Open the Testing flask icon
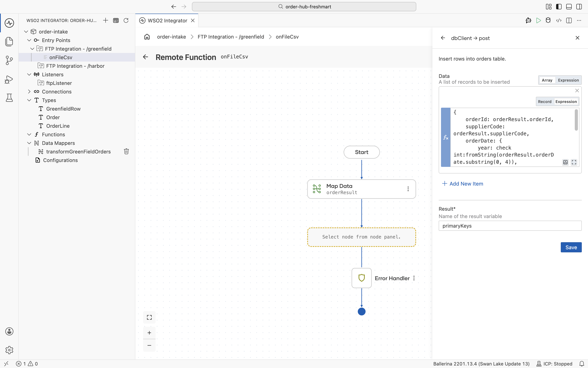Image resolution: width=588 pixels, height=368 pixels. pyautogui.click(x=9, y=98)
